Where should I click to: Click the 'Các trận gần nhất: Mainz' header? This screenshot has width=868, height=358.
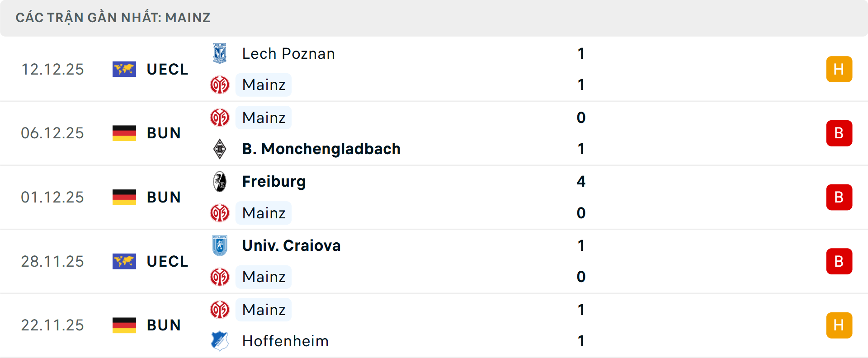click(113, 18)
